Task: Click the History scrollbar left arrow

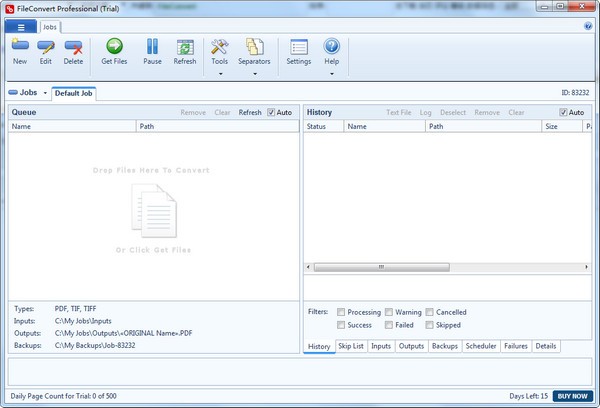Action: 308,267
